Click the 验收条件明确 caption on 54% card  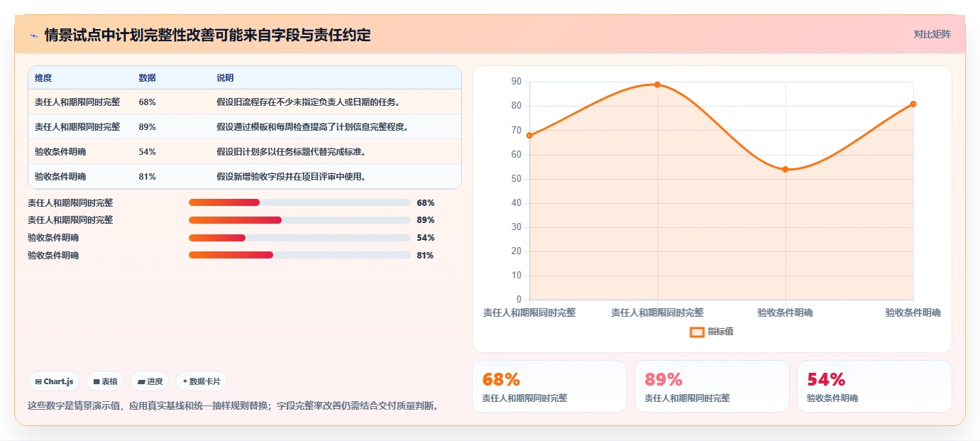pos(832,398)
